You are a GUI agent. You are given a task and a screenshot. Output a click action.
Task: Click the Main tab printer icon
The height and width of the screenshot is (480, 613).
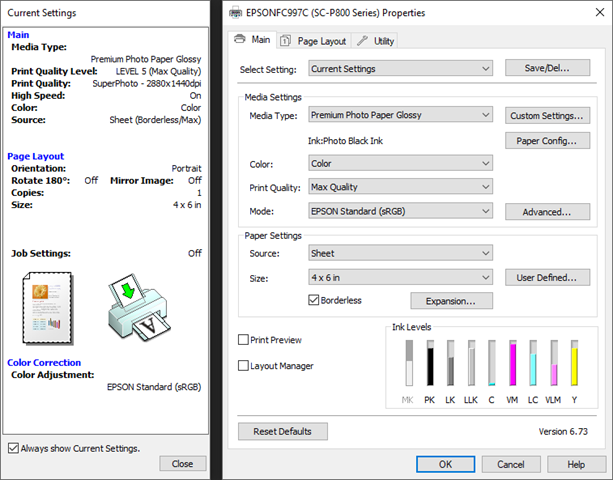(x=240, y=39)
